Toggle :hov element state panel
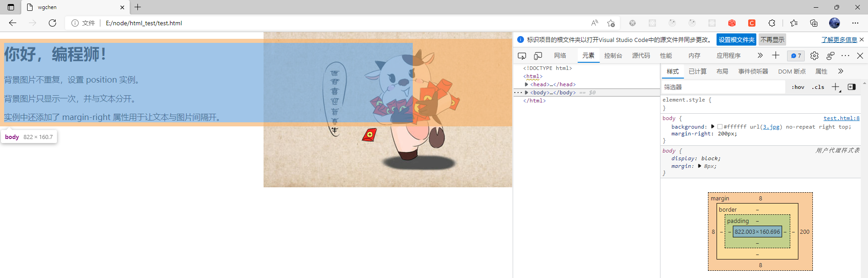Screen dimensions: 868x278 pyautogui.click(x=798, y=87)
